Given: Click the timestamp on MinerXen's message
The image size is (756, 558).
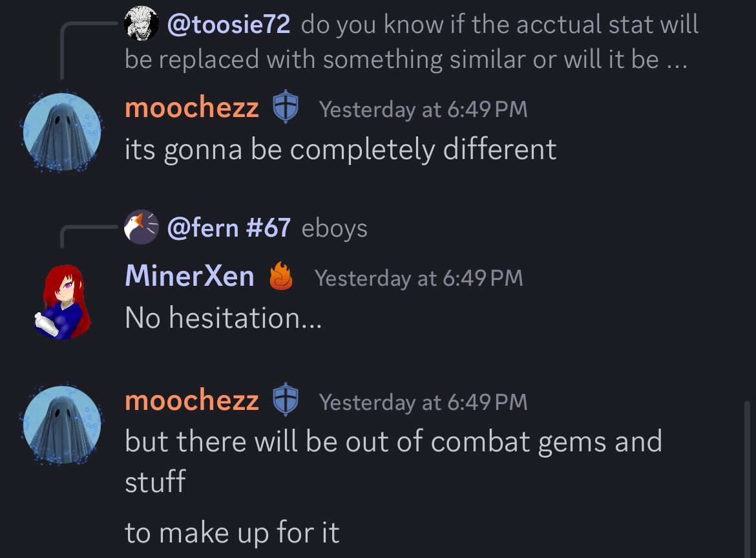Looking at the screenshot, I should tap(419, 278).
